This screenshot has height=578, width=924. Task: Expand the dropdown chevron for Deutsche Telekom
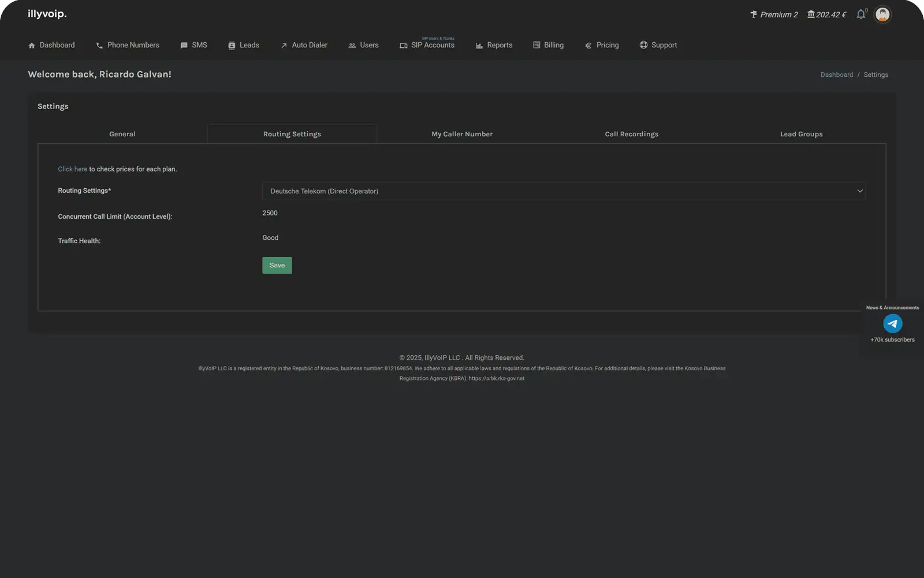pyautogui.click(x=859, y=191)
